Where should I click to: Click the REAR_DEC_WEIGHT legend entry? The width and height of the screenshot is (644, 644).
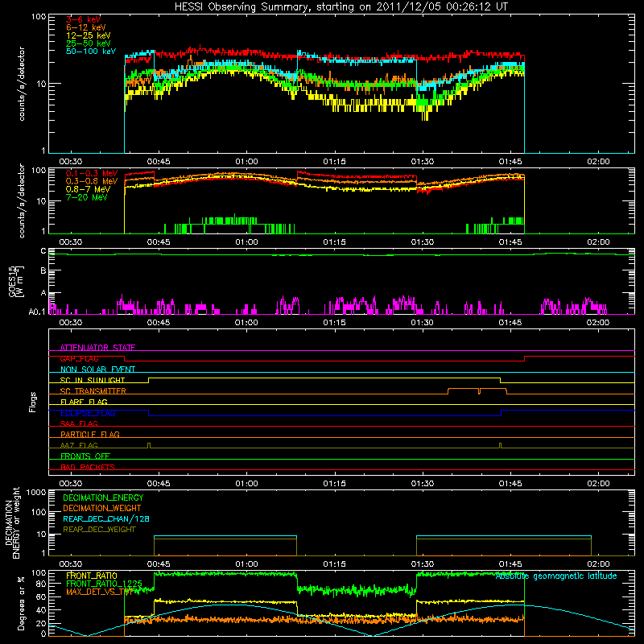tap(99, 530)
